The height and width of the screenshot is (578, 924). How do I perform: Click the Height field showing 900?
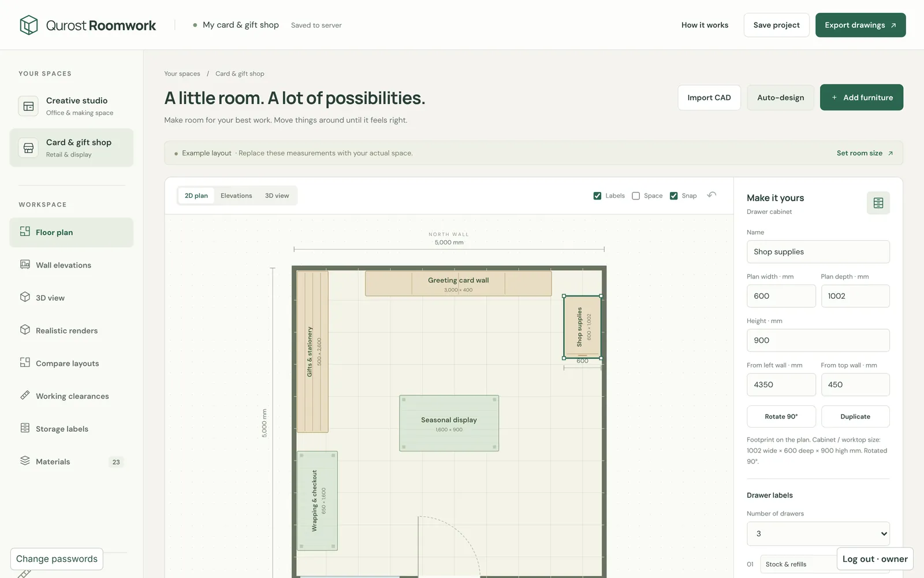818,340
